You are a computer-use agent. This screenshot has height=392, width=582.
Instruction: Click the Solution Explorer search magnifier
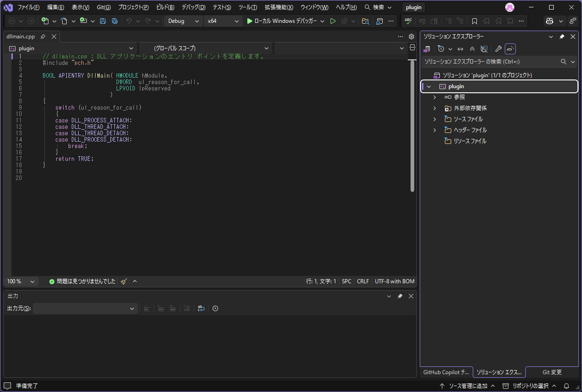[x=564, y=62]
